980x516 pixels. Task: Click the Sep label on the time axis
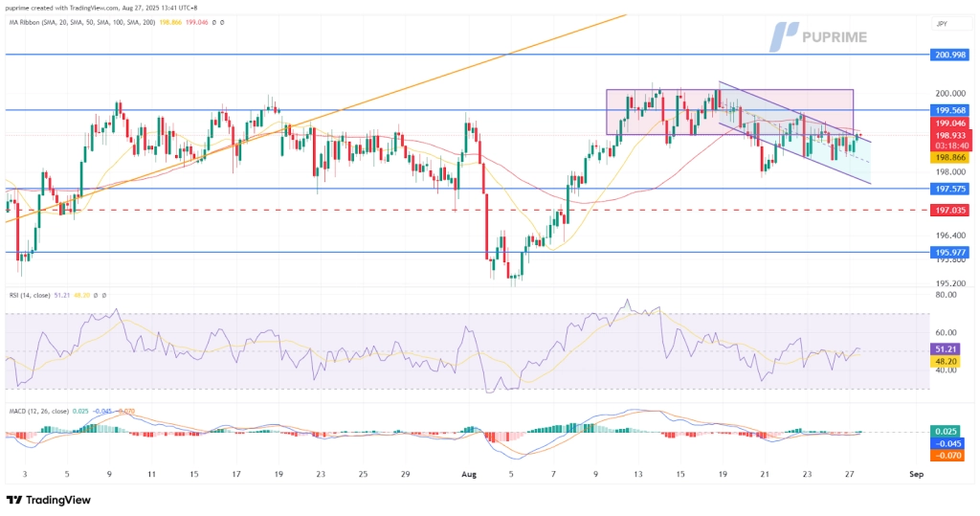[x=915, y=473]
